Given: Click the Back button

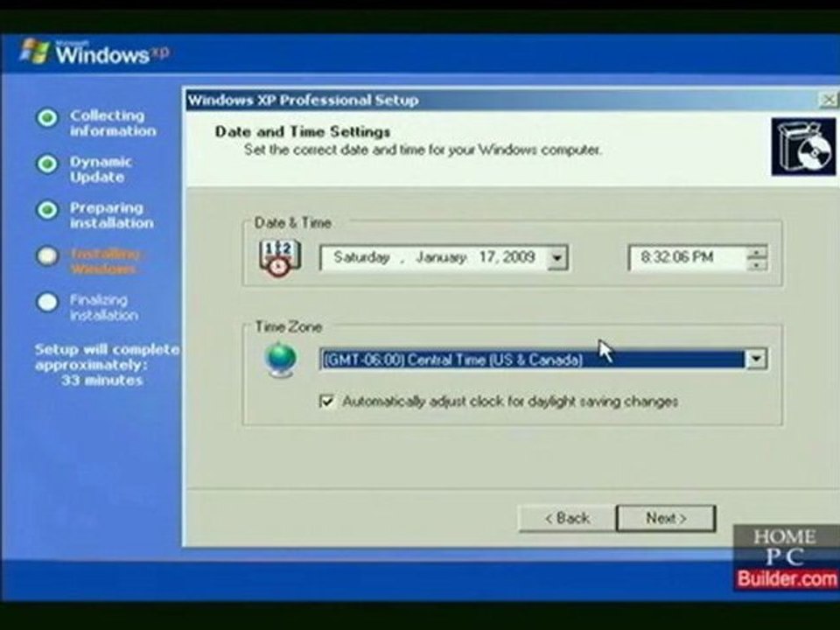Looking at the screenshot, I should (567, 518).
